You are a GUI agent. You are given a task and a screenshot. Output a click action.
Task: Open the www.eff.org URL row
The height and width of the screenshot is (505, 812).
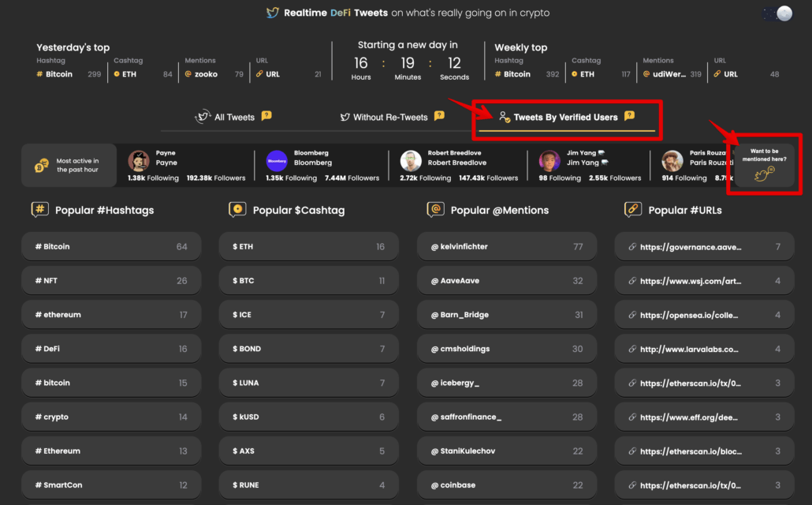point(704,417)
